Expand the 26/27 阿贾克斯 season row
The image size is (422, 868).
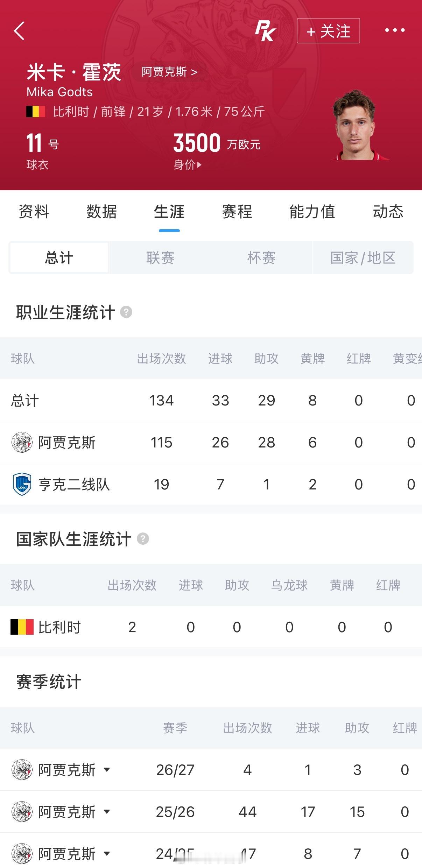pos(107,769)
